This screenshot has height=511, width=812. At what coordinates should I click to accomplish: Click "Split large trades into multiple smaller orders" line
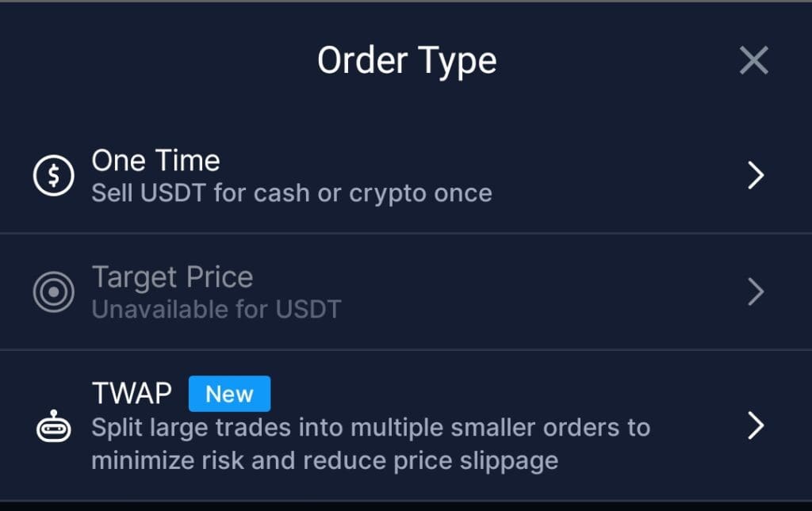tap(370, 428)
